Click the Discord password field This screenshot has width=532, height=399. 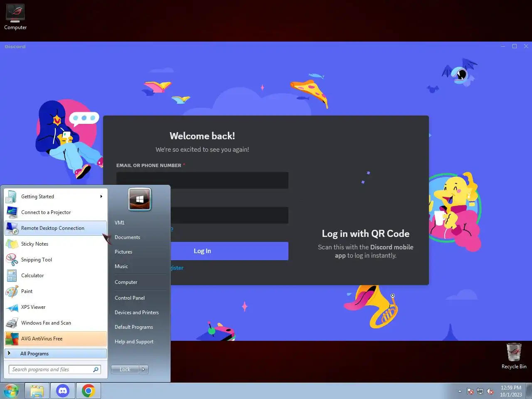click(x=229, y=215)
